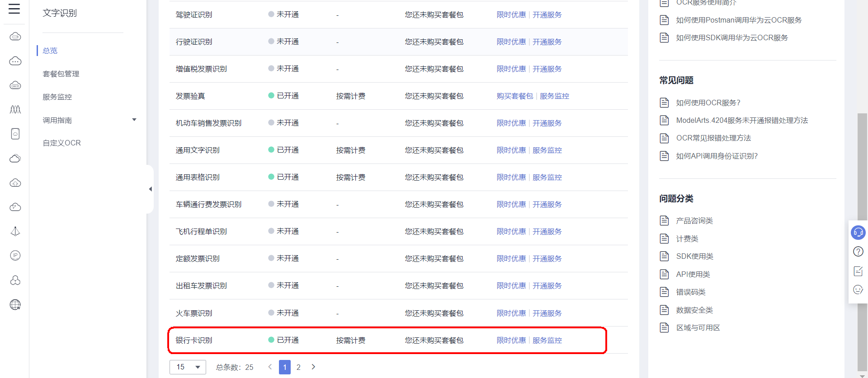The image size is (868, 378).
Task: Open 如何使用SDK调用华为云OCR服务 article
Action: (732, 37)
